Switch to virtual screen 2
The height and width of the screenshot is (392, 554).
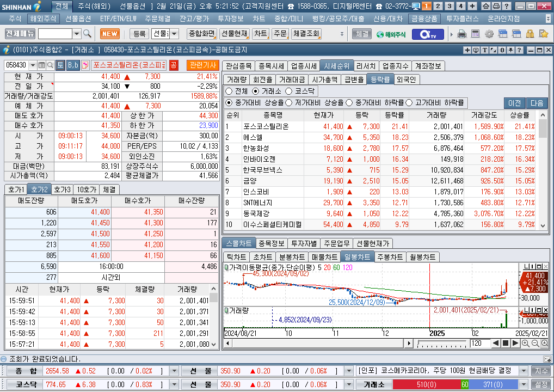coord(438,6)
